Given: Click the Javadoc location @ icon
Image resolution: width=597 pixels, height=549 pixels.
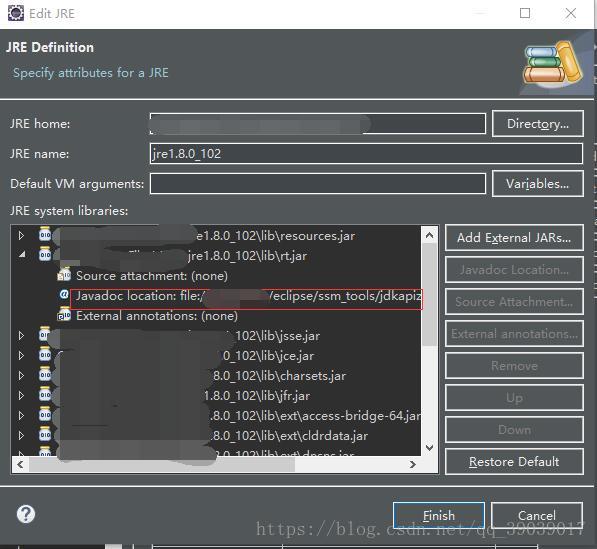Looking at the screenshot, I should click(x=64, y=294).
